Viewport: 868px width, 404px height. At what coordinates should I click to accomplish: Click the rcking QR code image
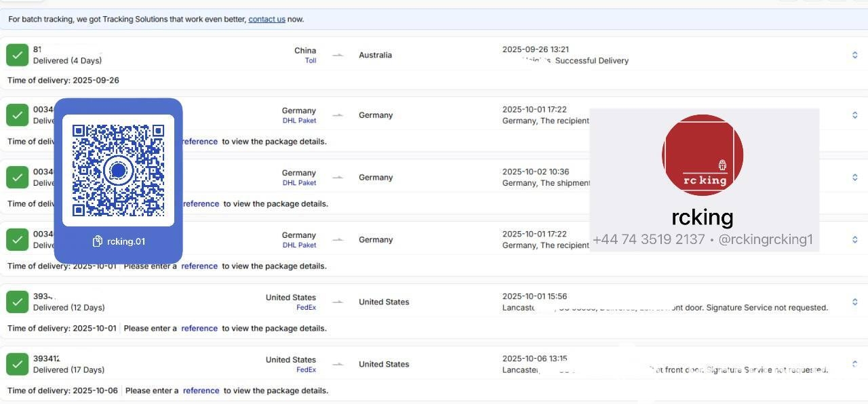coord(118,170)
